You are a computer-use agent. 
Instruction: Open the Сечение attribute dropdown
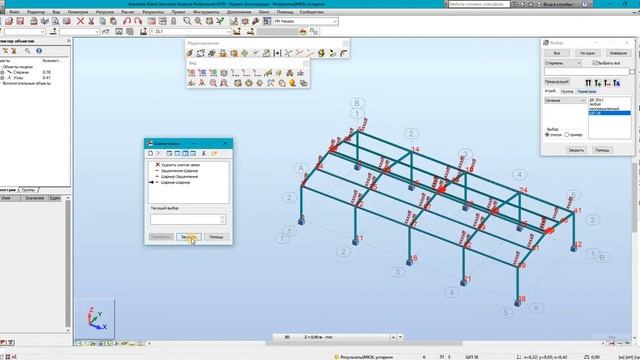(x=565, y=100)
